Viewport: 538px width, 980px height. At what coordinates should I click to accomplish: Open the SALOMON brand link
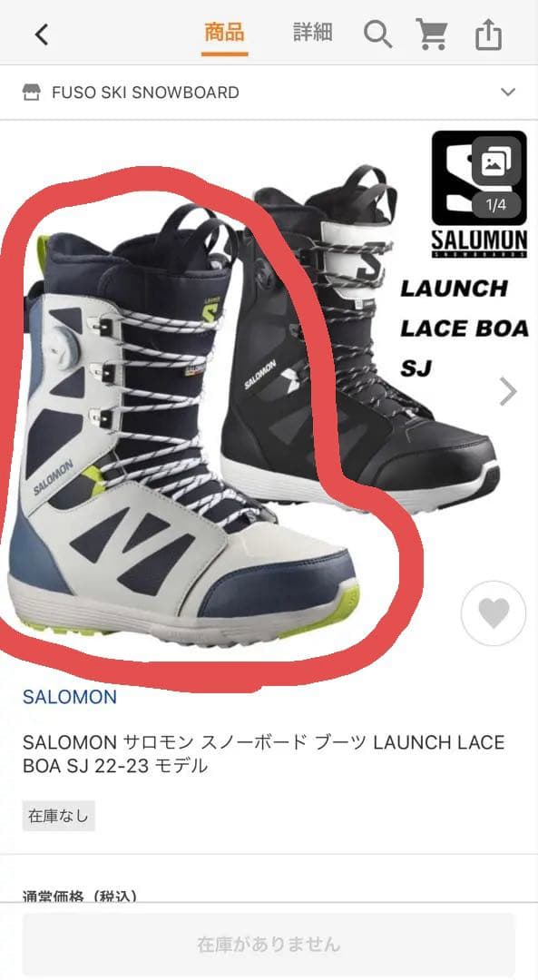(69, 697)
